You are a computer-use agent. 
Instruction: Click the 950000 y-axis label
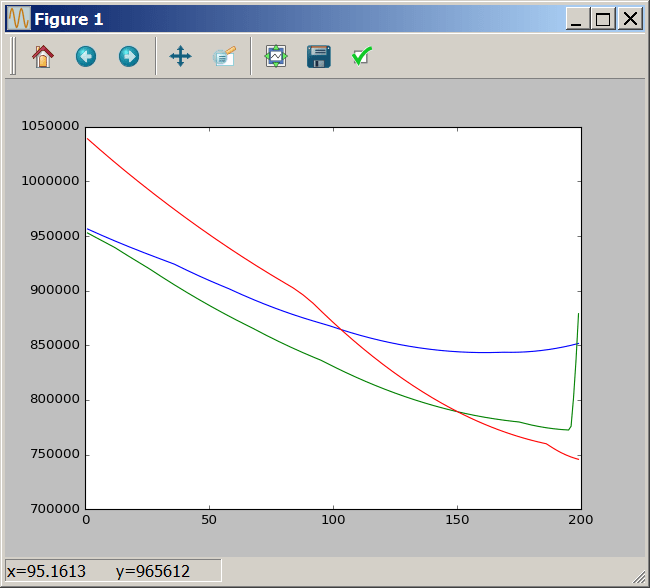pos(55,236)
